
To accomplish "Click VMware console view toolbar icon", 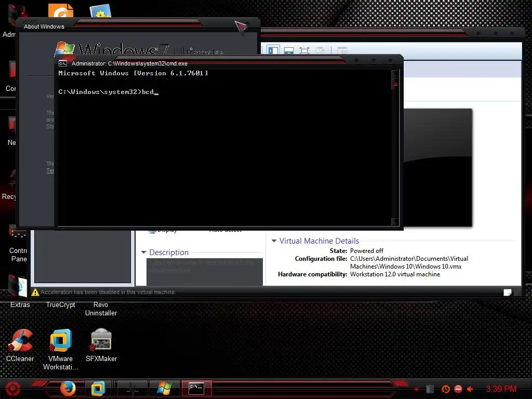I will tap(342, 50).
